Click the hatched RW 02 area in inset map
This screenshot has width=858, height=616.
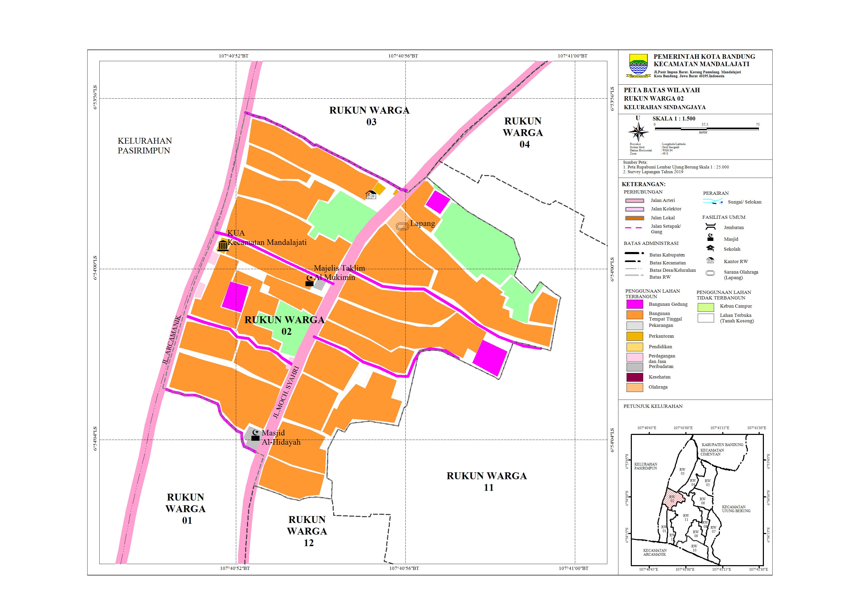click(673, 499)
